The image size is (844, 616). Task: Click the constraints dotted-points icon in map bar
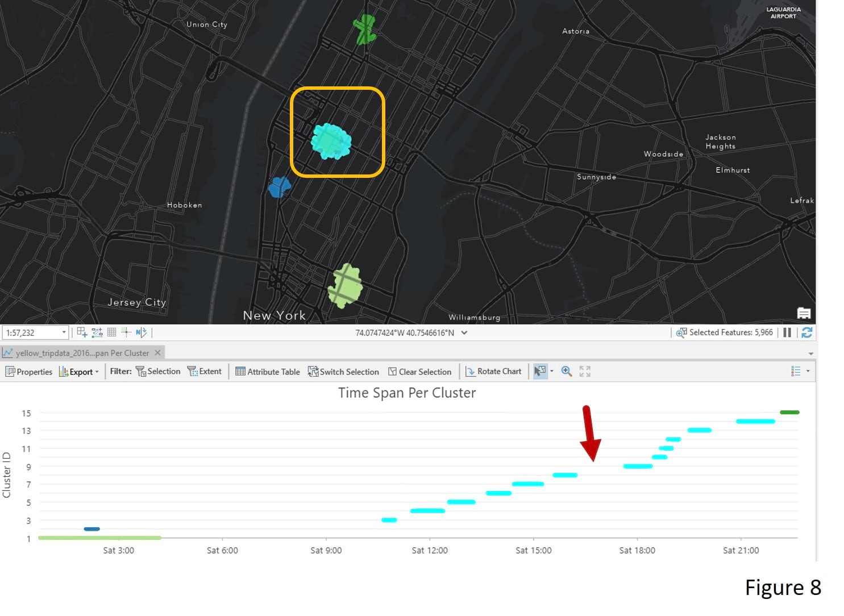point(97,332)
